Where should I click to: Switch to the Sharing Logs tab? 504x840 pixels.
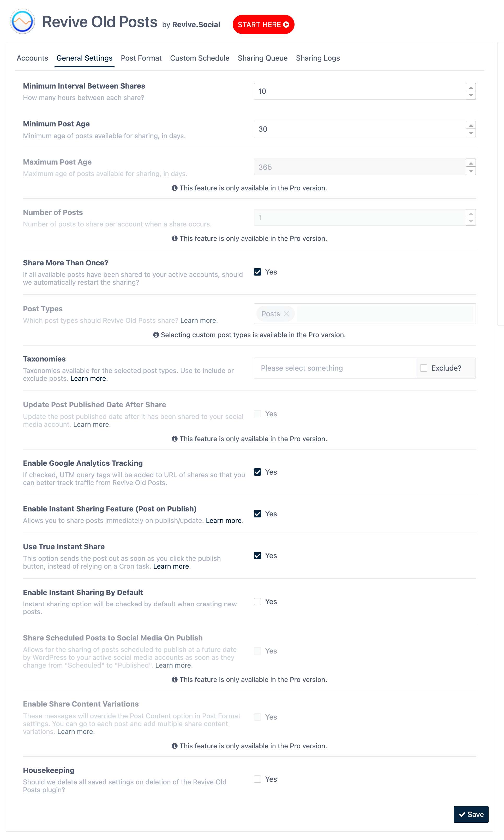pos(318,58)
